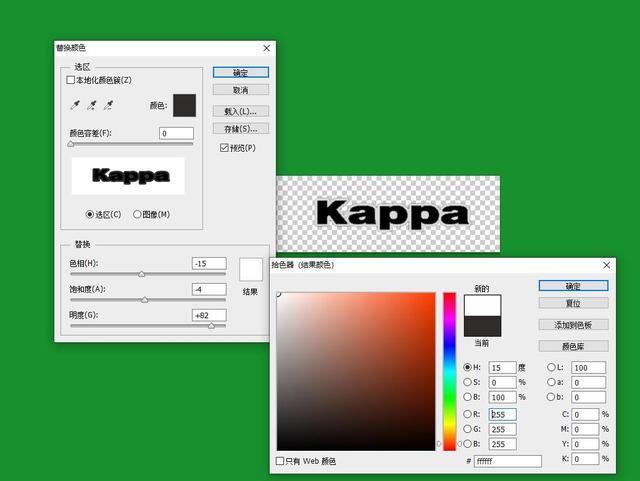Click the hex color input field
This screenshot has width=640, height=481.
508,461
